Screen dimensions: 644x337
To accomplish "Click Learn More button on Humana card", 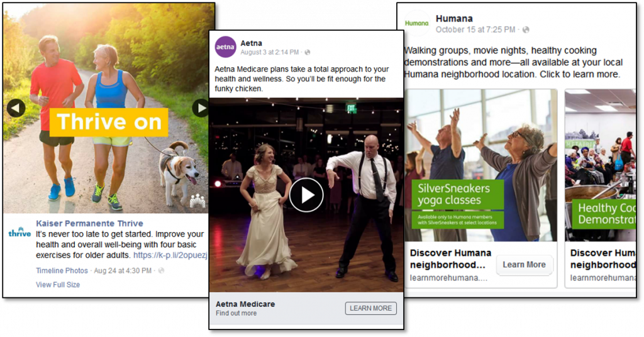I will click(524, 265).
